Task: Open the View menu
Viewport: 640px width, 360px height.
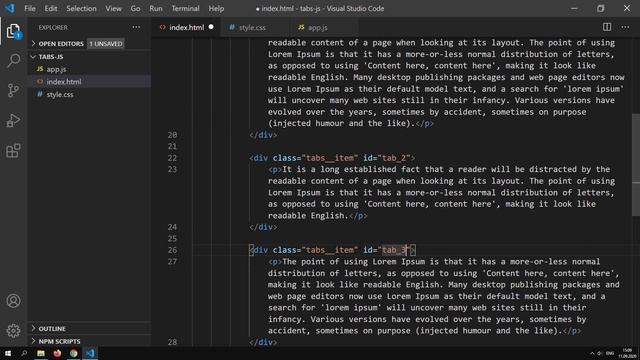Action: pyautogui.click(x=113, y=8)
